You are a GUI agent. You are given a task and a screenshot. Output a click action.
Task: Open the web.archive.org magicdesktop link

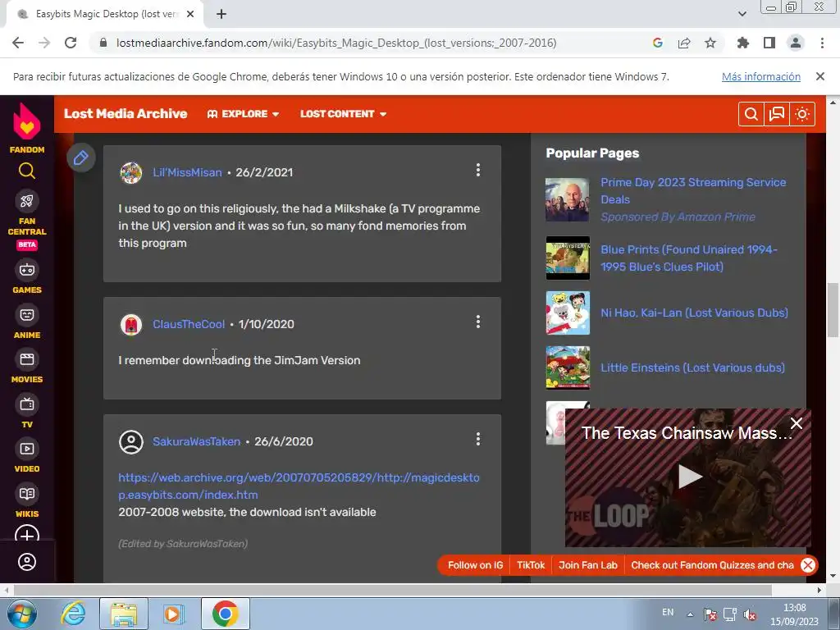click(299, 486)
